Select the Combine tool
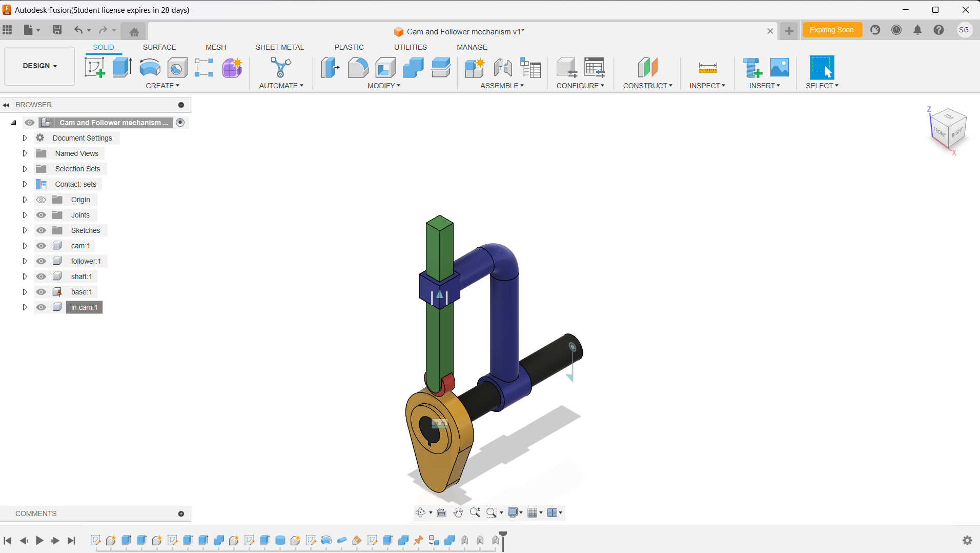 (413, 67)
